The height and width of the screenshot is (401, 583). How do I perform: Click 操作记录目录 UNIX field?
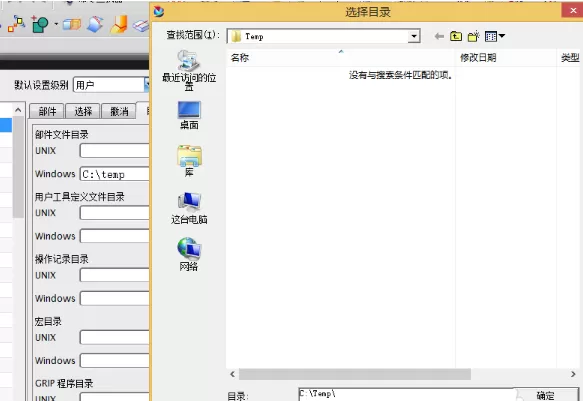point(115,275)
